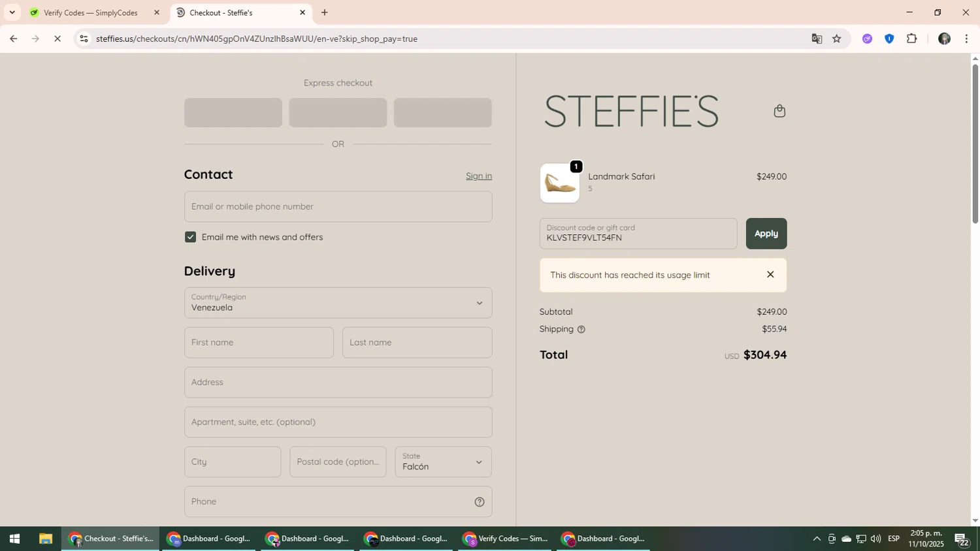Click the middle express checkout button

[x=338, y=113]
